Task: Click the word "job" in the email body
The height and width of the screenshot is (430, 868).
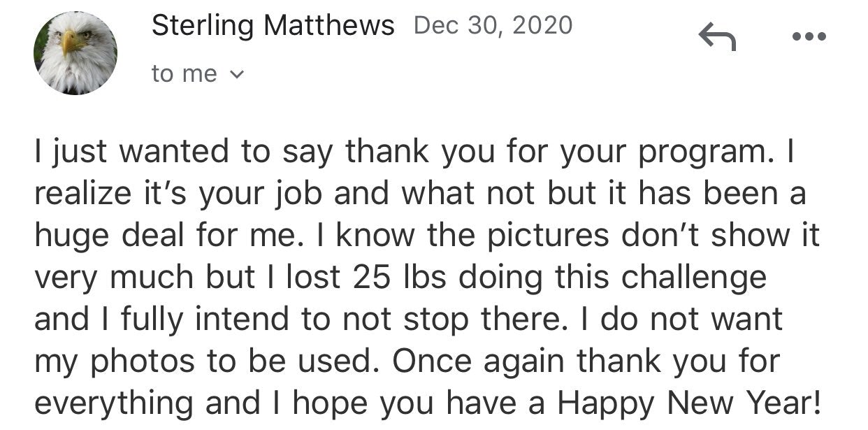Action: tap(306, 194)
